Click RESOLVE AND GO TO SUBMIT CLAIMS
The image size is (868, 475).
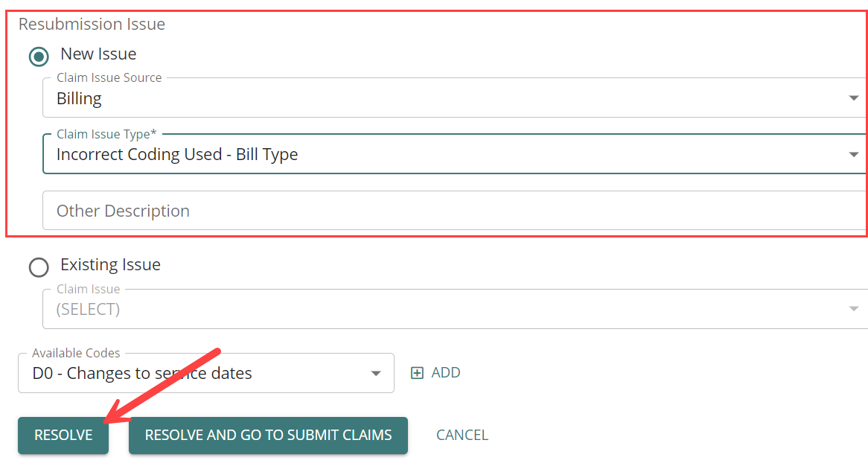coord(268,435)
